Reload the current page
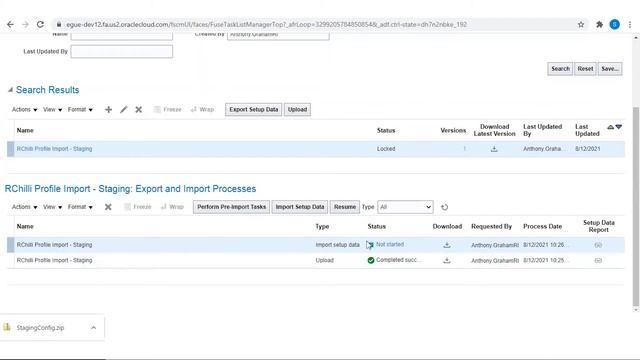640x360 pixels. click(x=40, y=24)
